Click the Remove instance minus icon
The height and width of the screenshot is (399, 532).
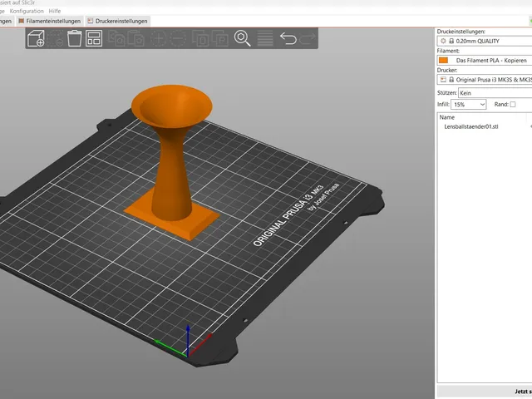pyautogui.click(x=178, y=38)
